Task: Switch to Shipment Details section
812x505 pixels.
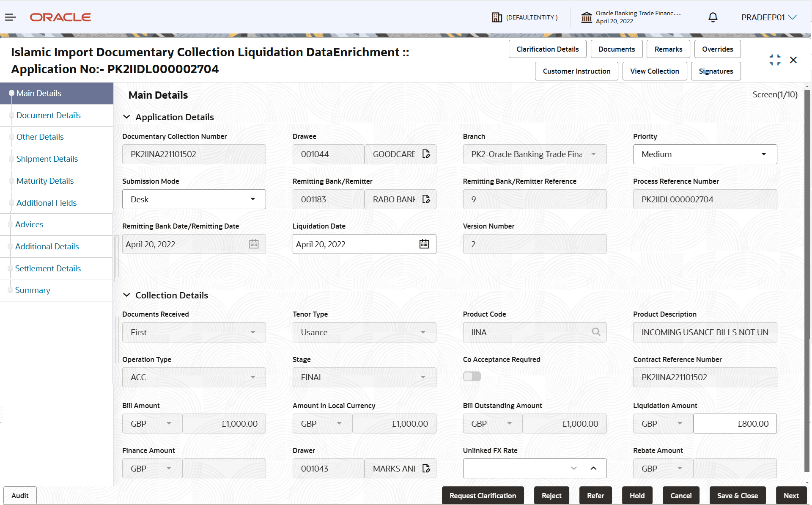Action: tap(47, 159)
